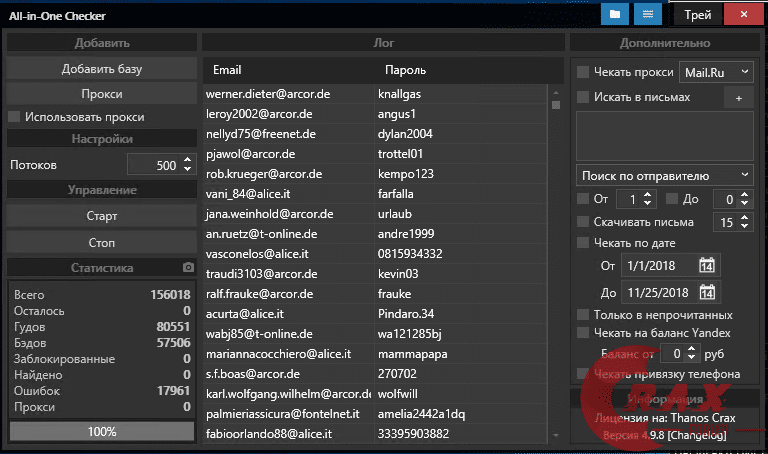This screenshot has width=768, height=454.
Task: Increase Баланс от руб value
Action: click(692, 349)
